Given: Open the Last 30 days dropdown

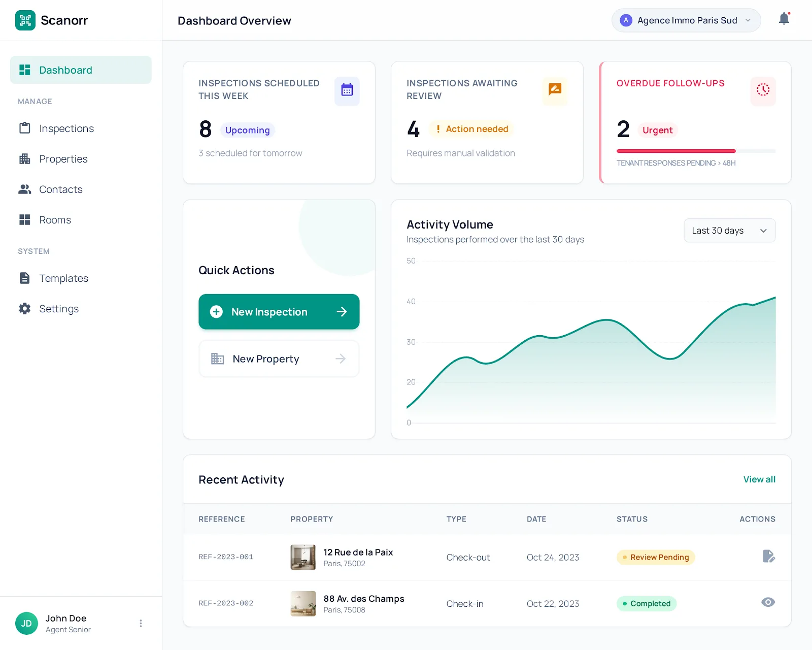Looking at the screenshot, I should point(729,231).
